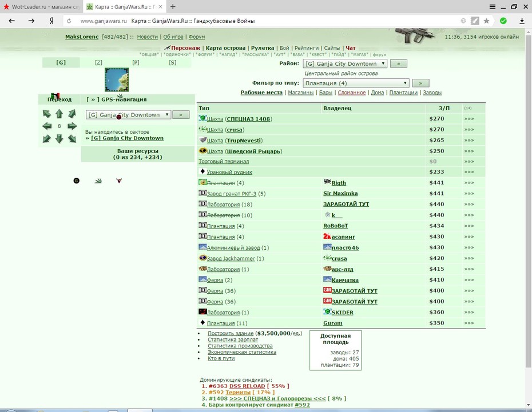Open a new browser tab
The height and width of the screenshot is (412, 532).
(173, 7)
